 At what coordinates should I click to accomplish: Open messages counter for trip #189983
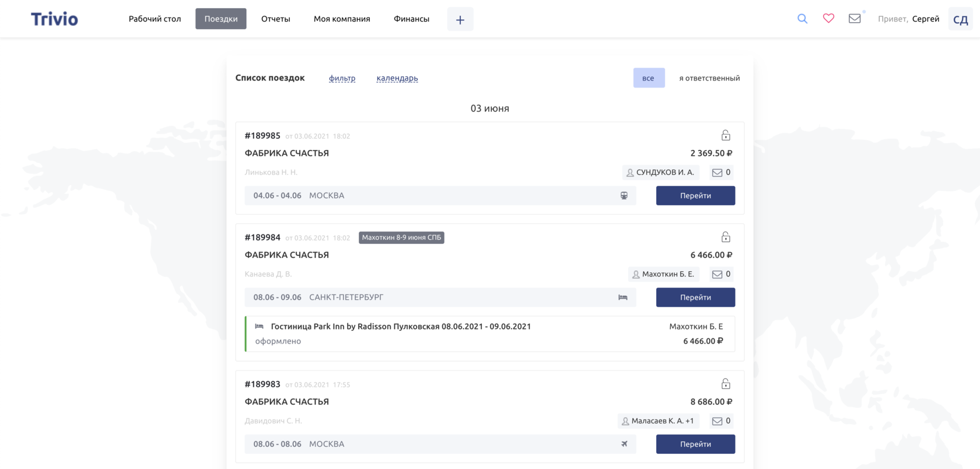click(722, 421)
